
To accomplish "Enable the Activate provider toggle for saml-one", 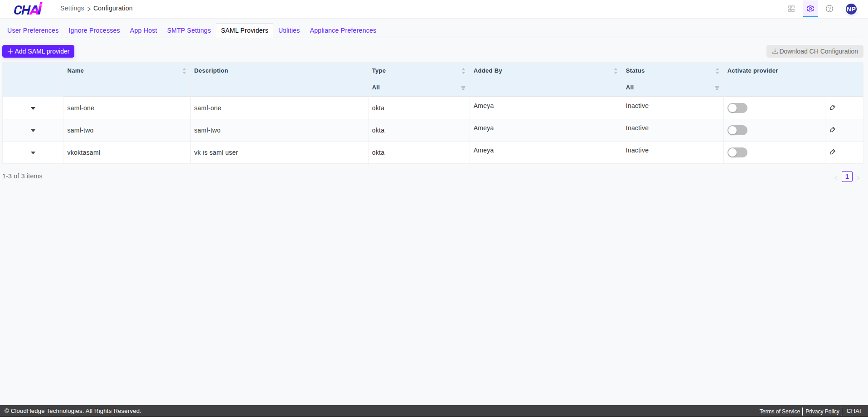I will pos(737,108).
